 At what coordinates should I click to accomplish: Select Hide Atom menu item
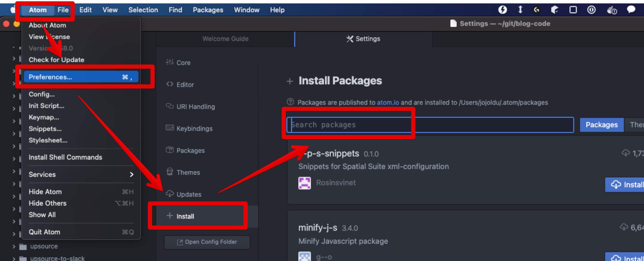[81, 192]
